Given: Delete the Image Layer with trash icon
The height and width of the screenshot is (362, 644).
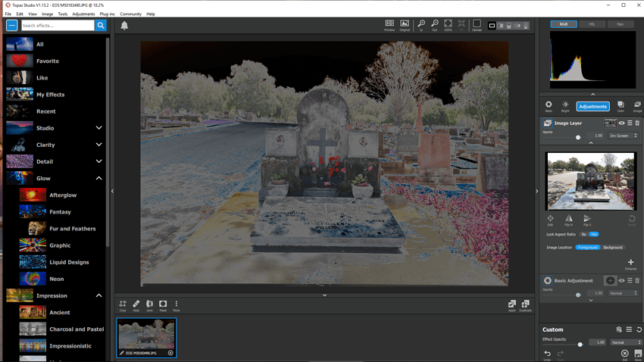Looking at the screenshot, I should tap(637, 123).
